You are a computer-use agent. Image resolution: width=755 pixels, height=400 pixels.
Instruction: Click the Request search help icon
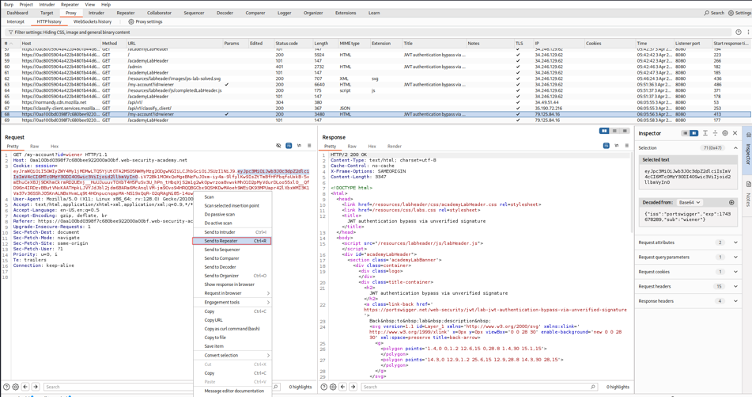[x=6, y=387]
